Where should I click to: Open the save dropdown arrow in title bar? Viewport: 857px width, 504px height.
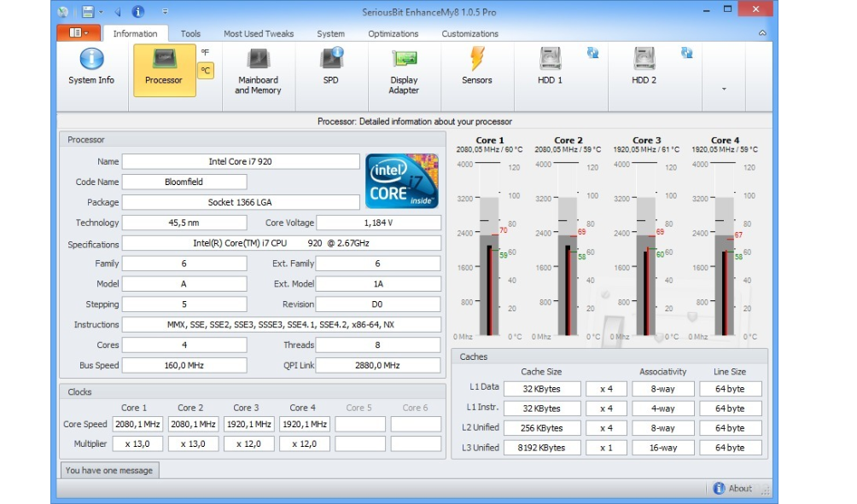click(x=101, y=12)
